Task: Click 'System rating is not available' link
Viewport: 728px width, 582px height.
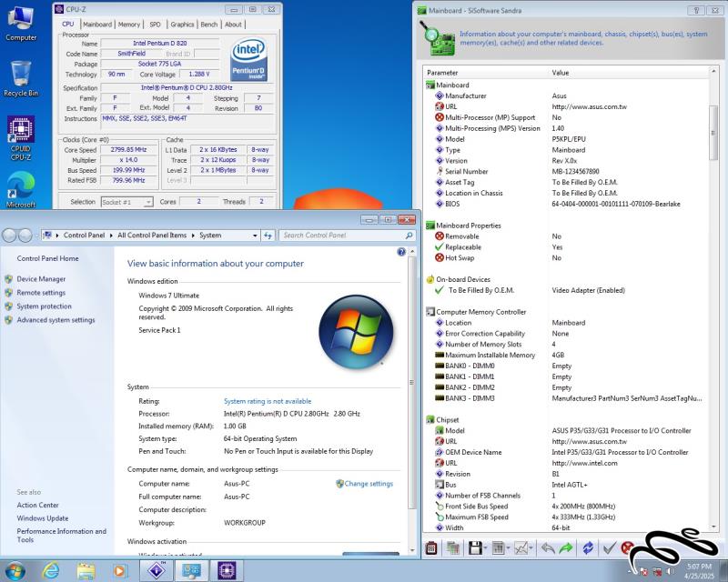Action: (268, 401)
